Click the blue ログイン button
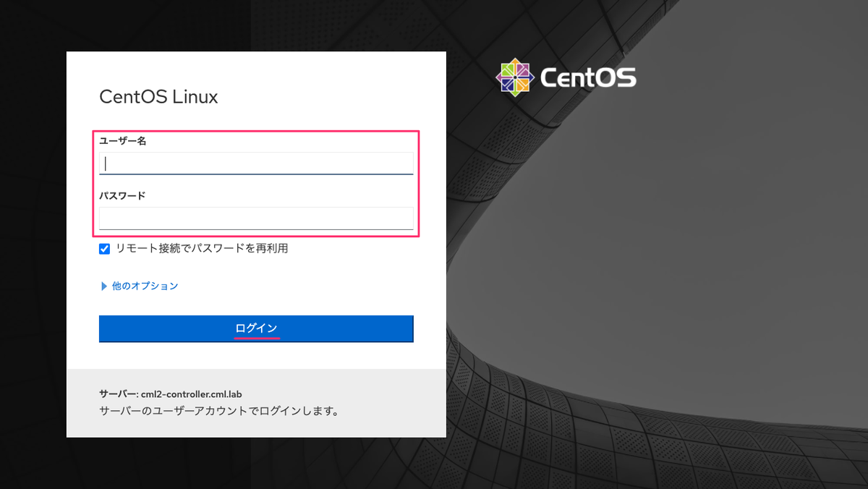Viewport: 868px width, 489px height. (x=256, y=328)
